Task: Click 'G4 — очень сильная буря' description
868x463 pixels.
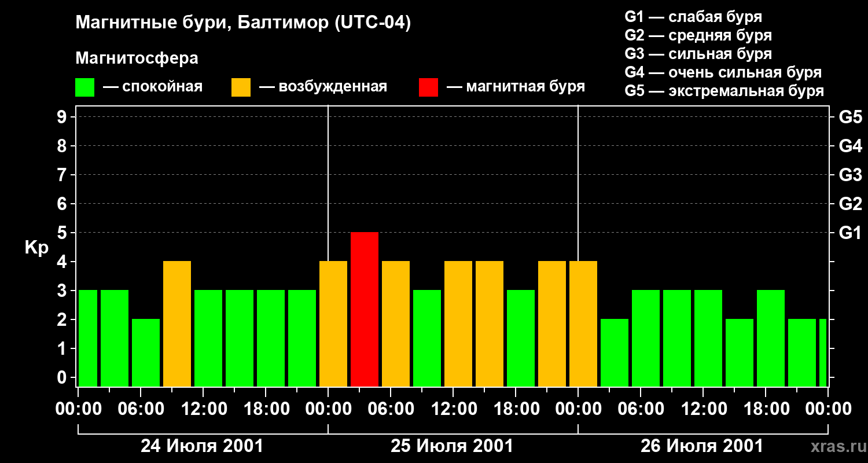Action: (x=723, y=72)
